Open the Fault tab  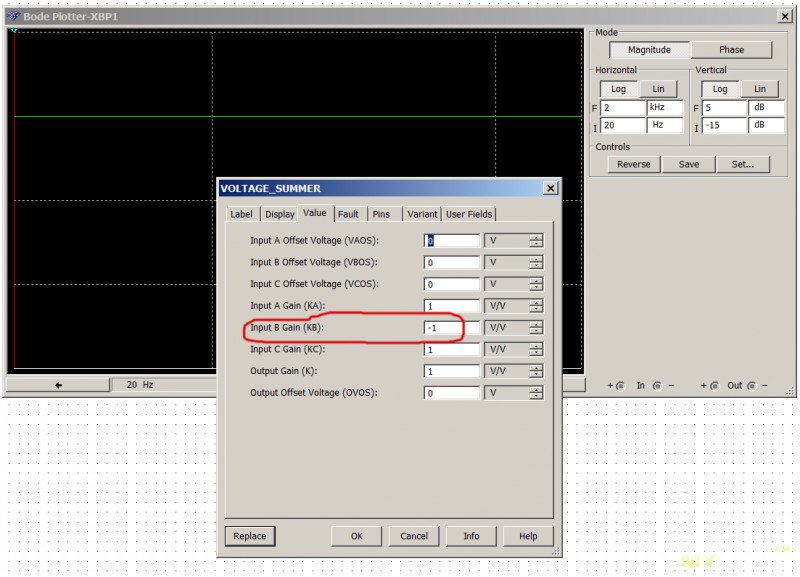click(x=348, y=214)
